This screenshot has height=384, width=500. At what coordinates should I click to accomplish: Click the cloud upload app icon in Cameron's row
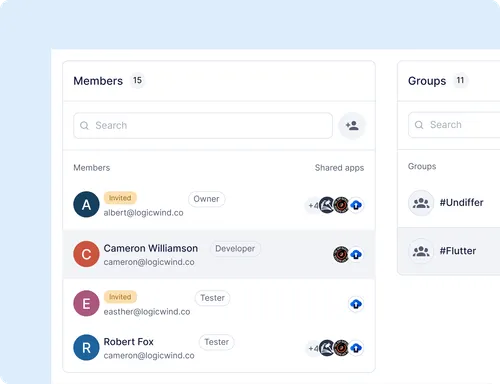[356, 255]
